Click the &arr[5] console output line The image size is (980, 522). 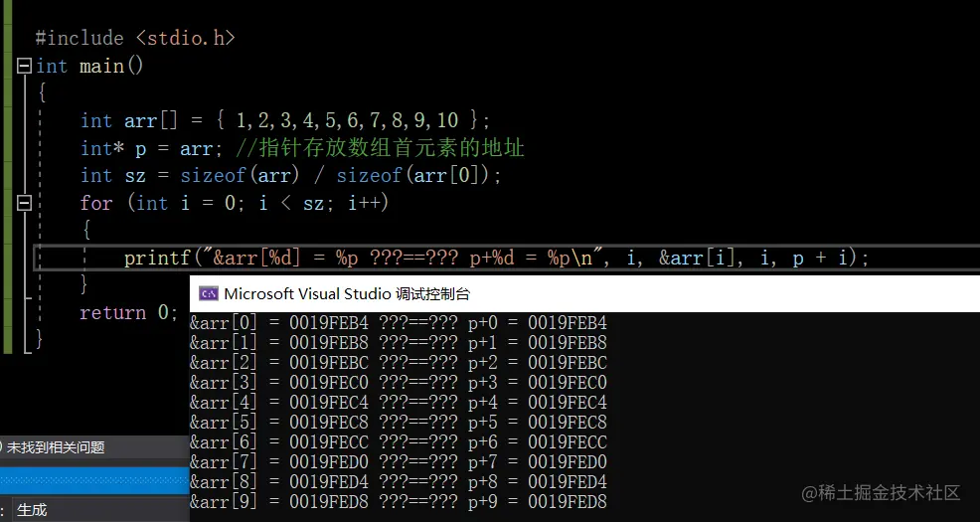pos(399,423)
